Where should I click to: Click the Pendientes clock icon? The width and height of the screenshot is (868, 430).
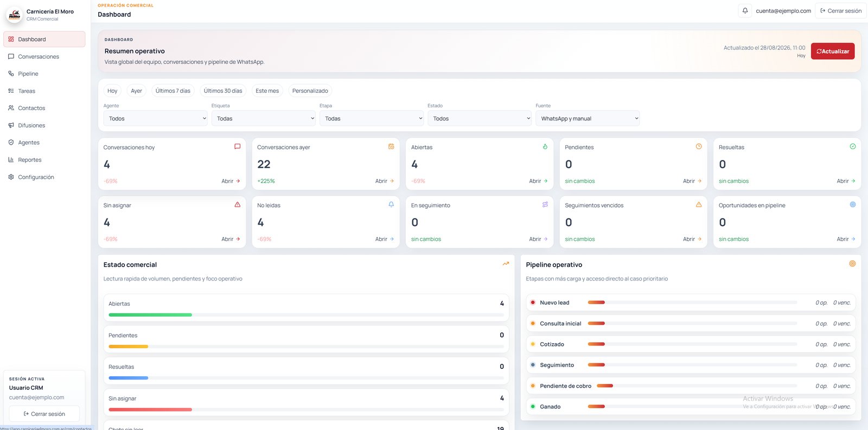tap(699, 146)
